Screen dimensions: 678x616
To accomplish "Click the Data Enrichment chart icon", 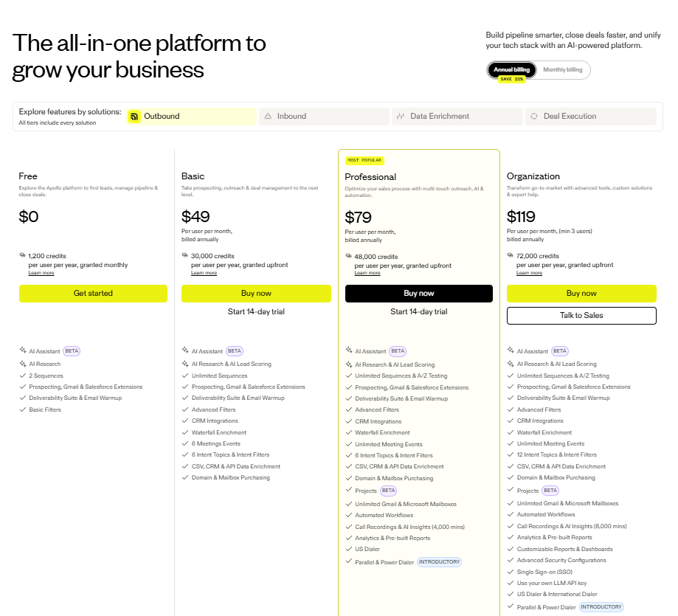I will pyautogui.click(x=401, y=116).
